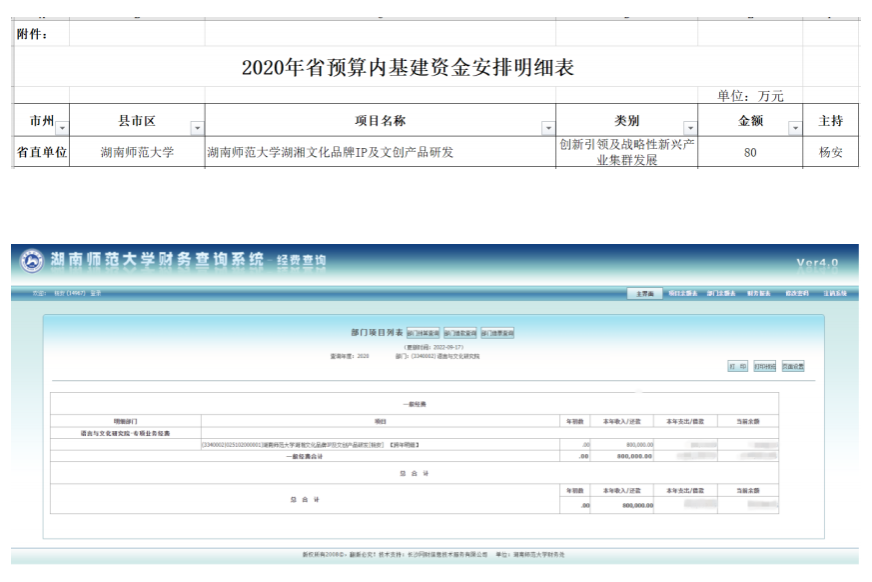Screen dimensions: 872x582
Task: Open the 部门总账表 menu item
Action: [x=721, y=294]
